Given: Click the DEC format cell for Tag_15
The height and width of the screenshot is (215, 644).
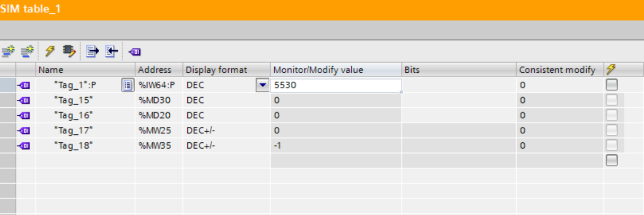Looking at the screenshot, I should point(226,100).
